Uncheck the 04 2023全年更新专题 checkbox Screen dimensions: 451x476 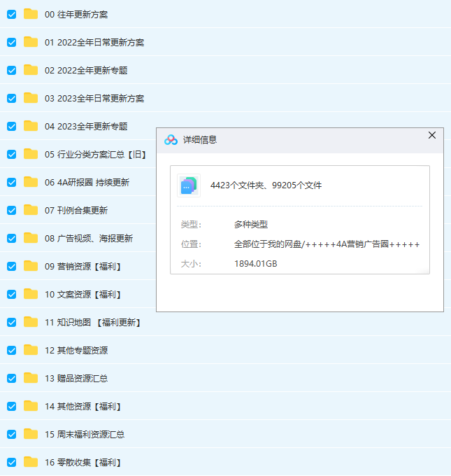tap(11, 126)
